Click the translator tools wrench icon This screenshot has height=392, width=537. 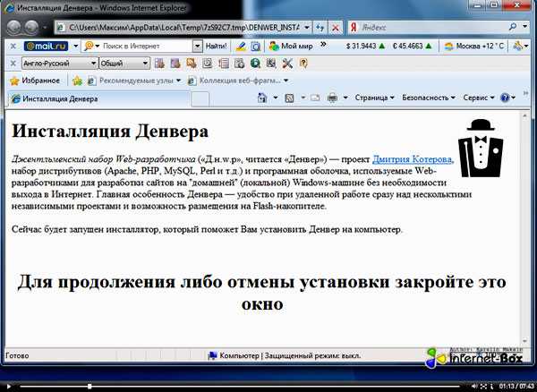tap(287, 64)
